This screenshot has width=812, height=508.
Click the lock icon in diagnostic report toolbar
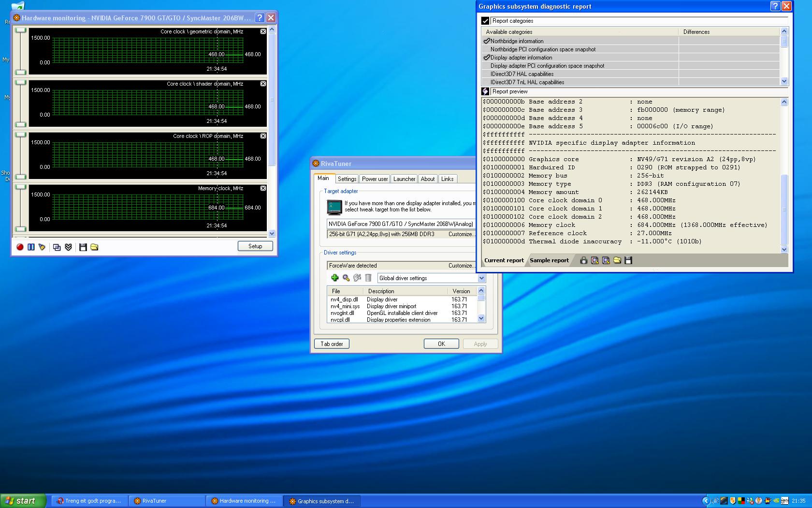[583, 260]
